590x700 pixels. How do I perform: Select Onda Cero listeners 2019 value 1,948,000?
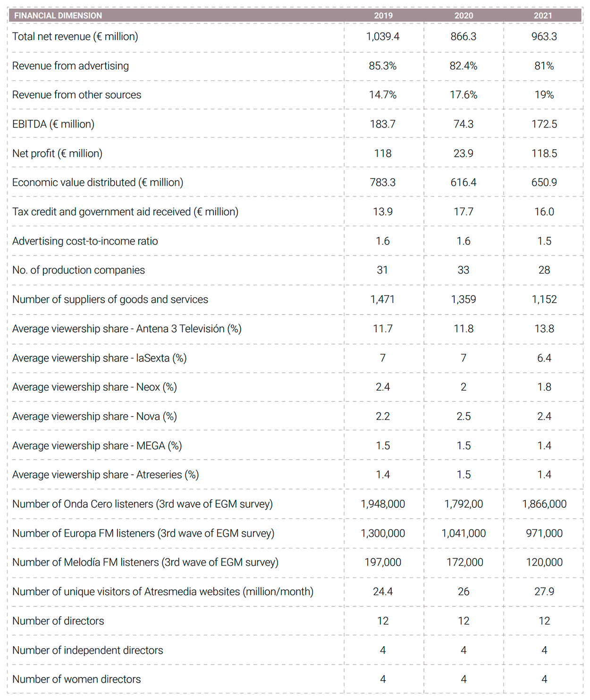(x=383, y=504)
